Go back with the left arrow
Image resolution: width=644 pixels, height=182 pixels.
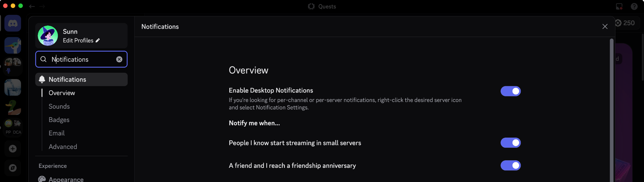(32, 6)
